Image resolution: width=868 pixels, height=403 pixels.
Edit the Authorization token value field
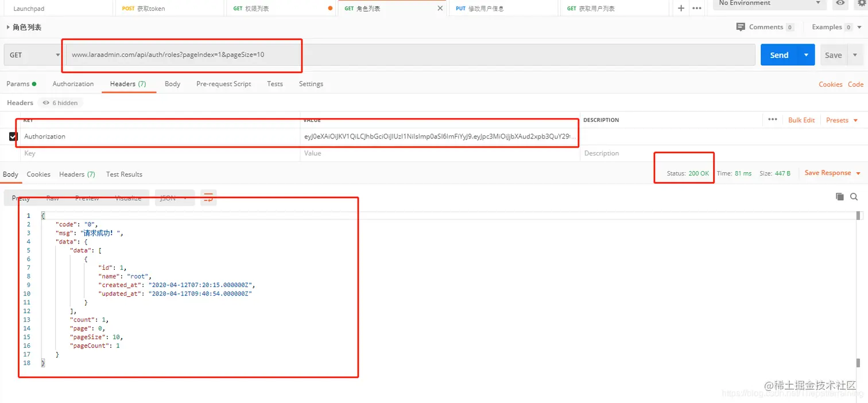click(x=440, y=137)
